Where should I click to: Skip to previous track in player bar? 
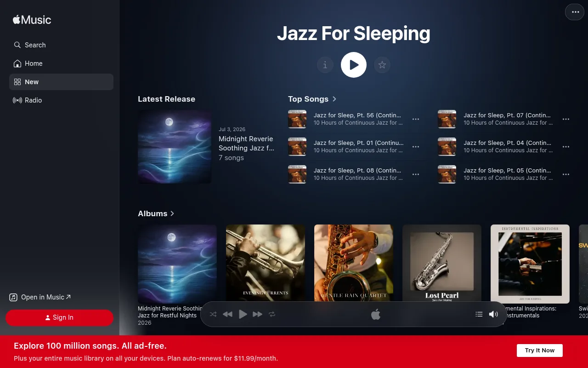(227, 314)
